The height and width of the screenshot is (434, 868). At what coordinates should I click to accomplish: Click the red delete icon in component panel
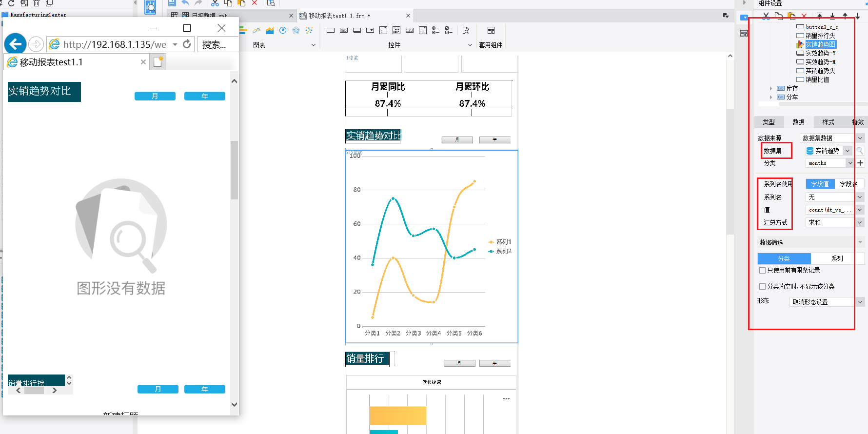point(804,16)
